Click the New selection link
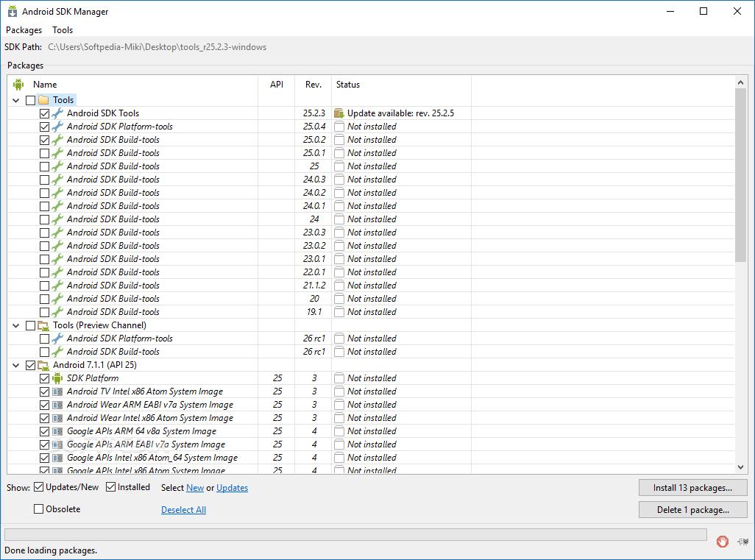Screen dimensions: 755x560 pos(195,488)
